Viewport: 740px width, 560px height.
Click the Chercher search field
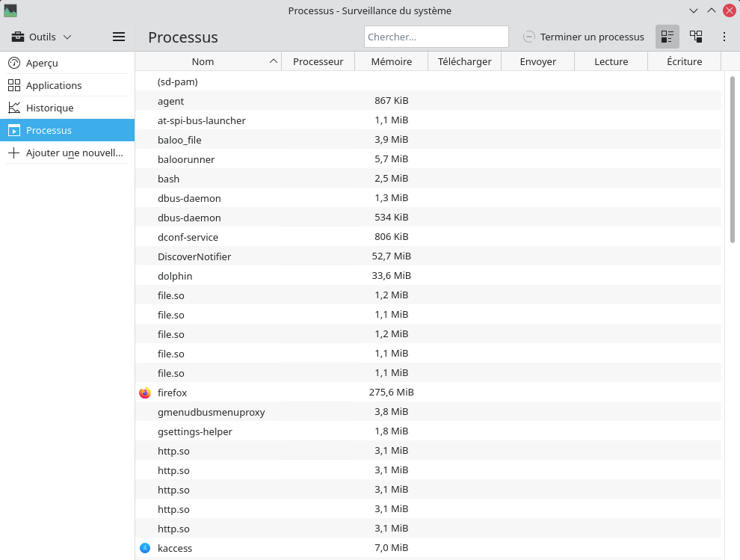[x=436, y=37]
